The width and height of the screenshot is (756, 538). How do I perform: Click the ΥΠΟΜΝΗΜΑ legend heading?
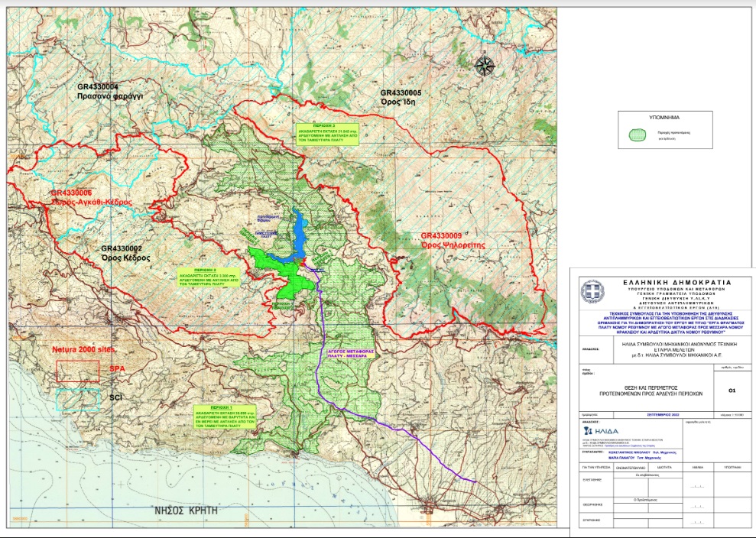tap(664, 118)
